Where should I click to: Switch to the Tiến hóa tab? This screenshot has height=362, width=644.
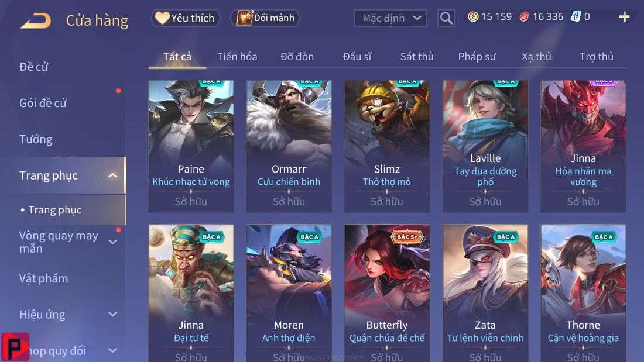coord(237,57)
